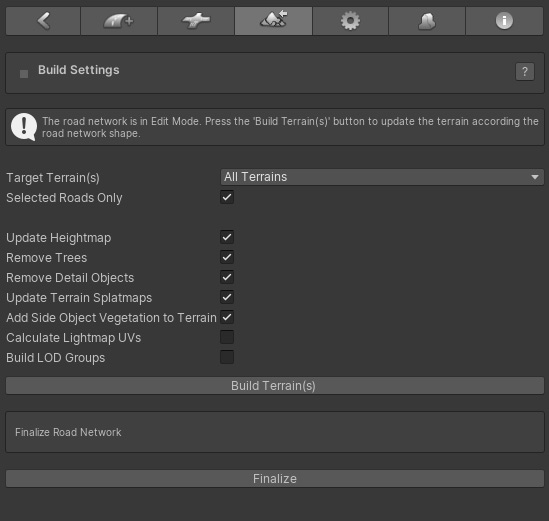549x521 pixels.
Task: Click the Build Terrain(s) button
Action: [x=275, y=385]
